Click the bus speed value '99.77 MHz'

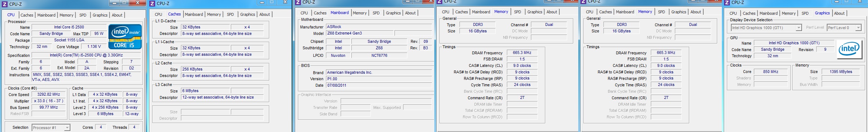click(49, 108)
